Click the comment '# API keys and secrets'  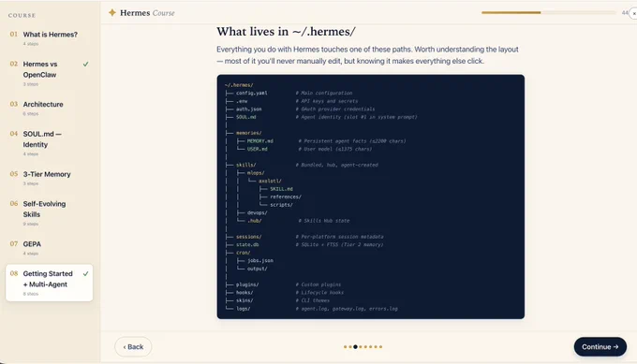(327, 101)
